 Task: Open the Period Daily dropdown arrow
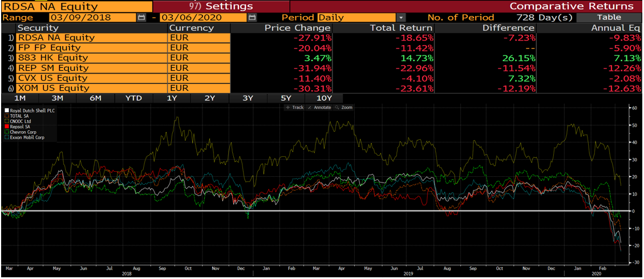[x=400, y=18]
